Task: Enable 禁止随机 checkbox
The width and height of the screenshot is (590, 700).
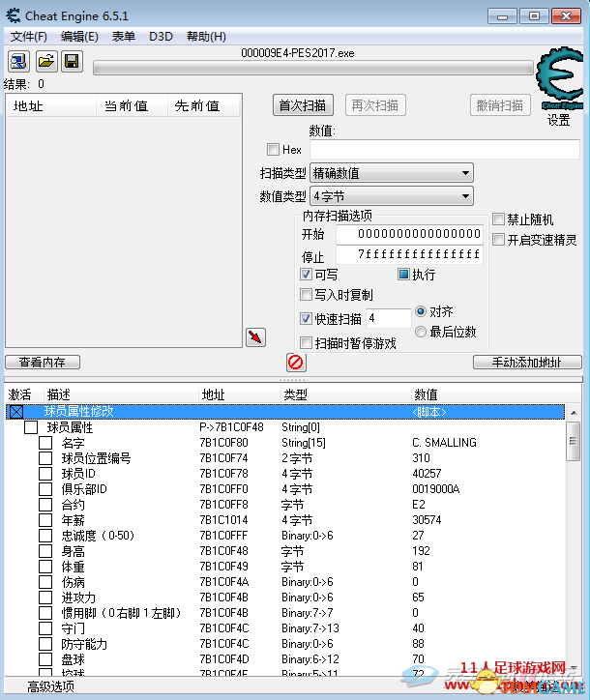Action: coord(498,219)
